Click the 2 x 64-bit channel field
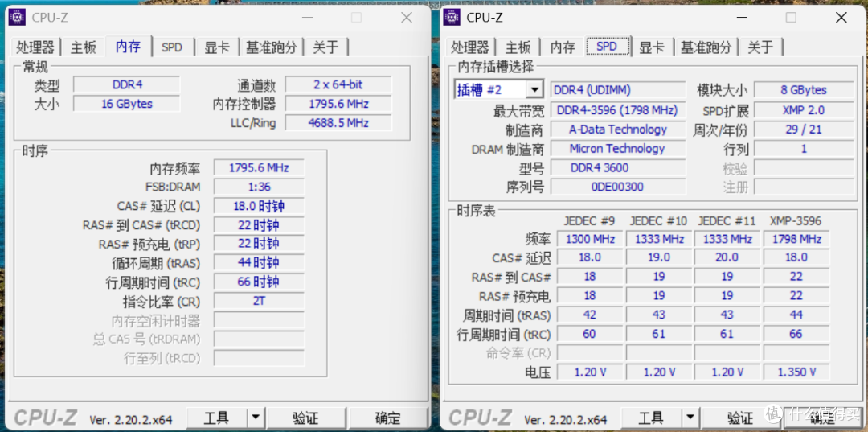This screenshot has width=868, height=432. (x=338, y=84)
